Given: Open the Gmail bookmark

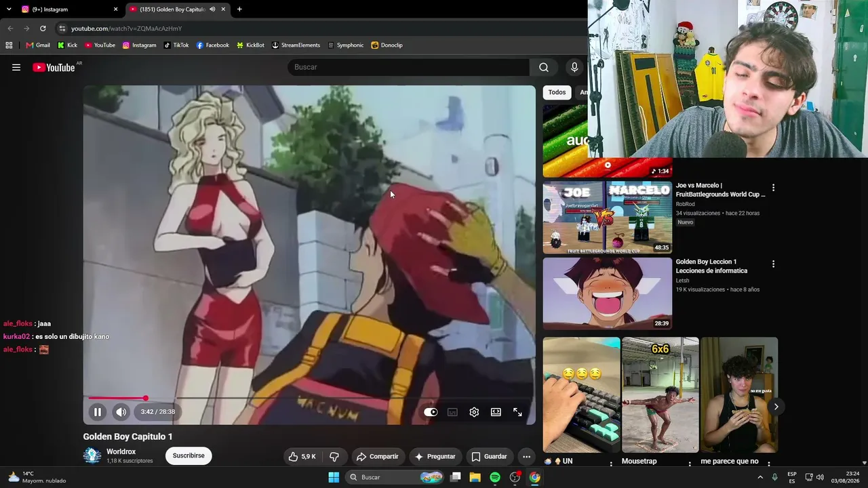Looking at the screenshot, I should (38, 45).
